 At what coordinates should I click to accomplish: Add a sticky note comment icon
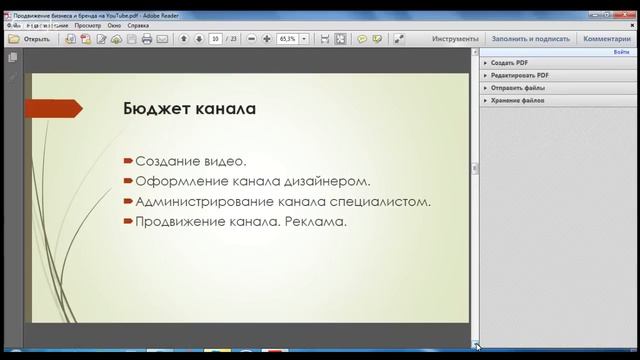[362, 39]
